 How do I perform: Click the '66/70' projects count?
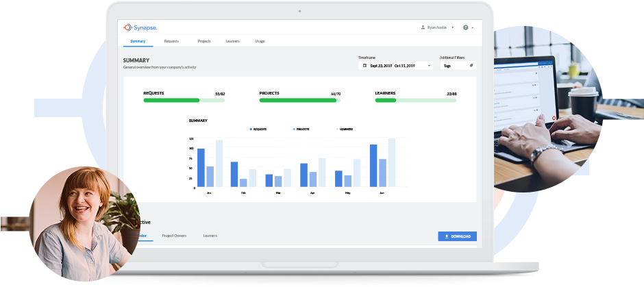point(336,94)
